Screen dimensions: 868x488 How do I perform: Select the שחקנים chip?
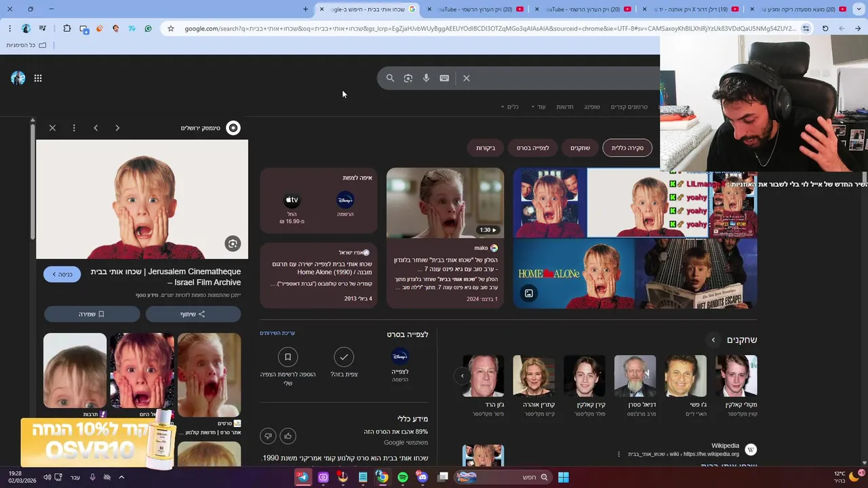click(580, 148)
